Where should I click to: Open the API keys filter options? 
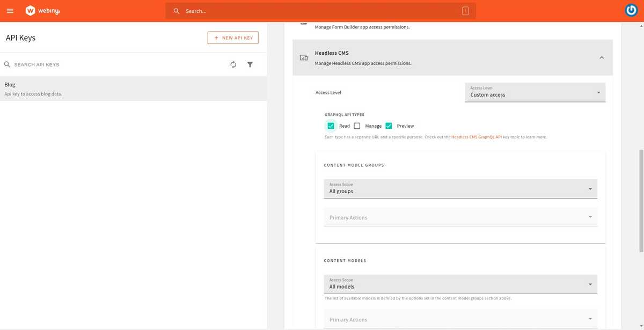250,64
